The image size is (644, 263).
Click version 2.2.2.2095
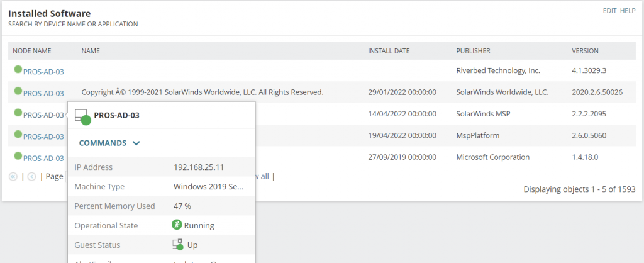(589, 114)
